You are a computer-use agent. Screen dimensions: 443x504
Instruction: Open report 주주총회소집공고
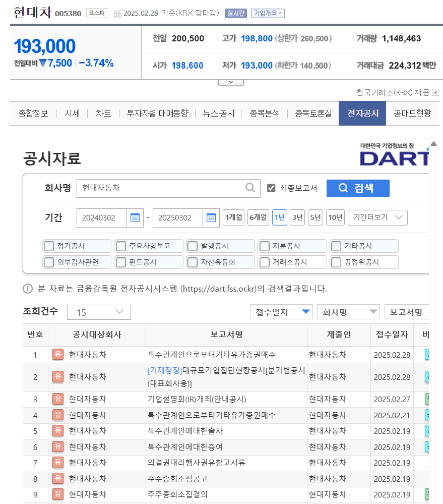(x=177, y=479)
